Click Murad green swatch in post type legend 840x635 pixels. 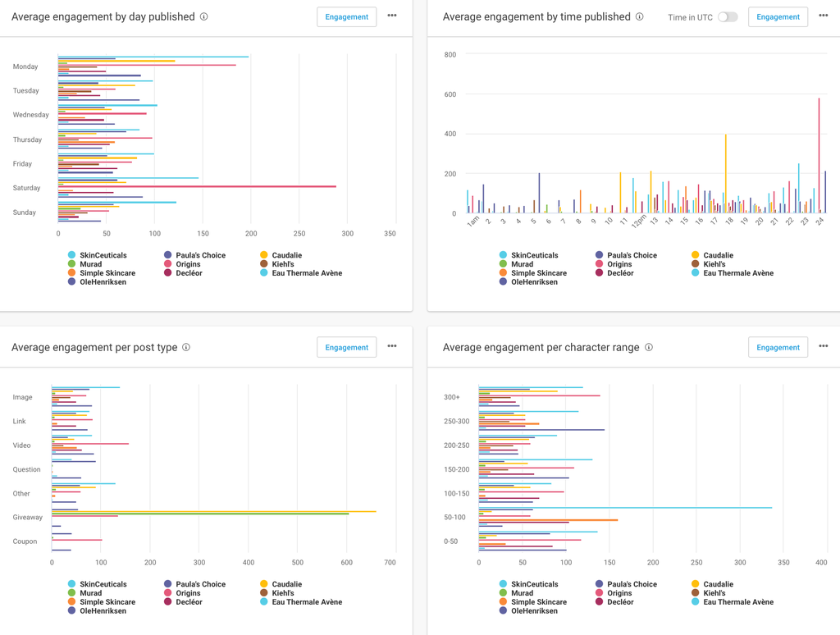click(72, 593)
